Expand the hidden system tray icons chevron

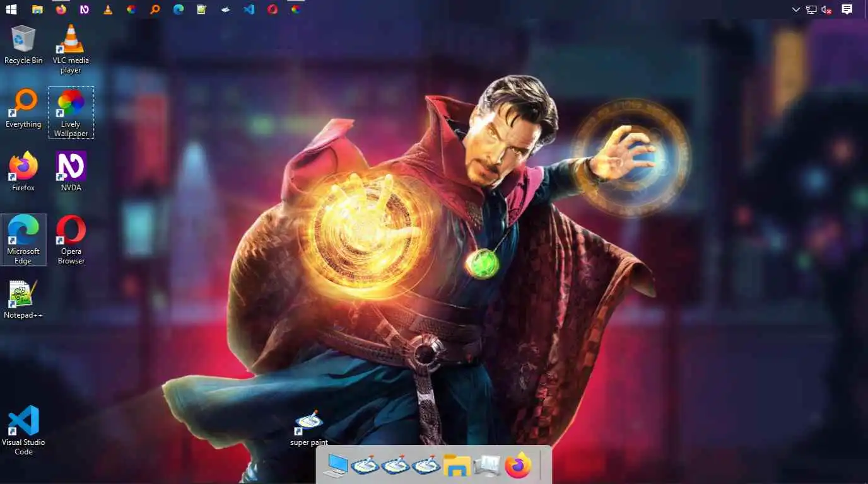[796, 9]
